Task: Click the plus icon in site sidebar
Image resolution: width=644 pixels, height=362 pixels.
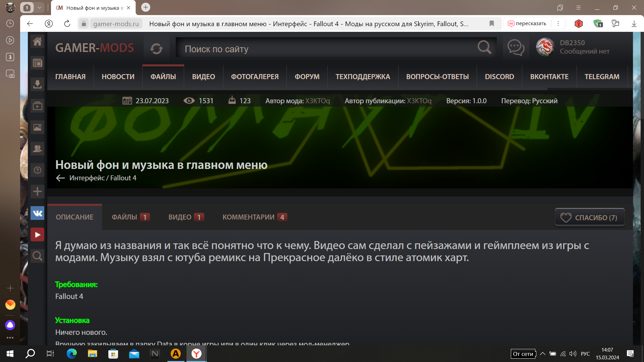Action: [37, 192]
